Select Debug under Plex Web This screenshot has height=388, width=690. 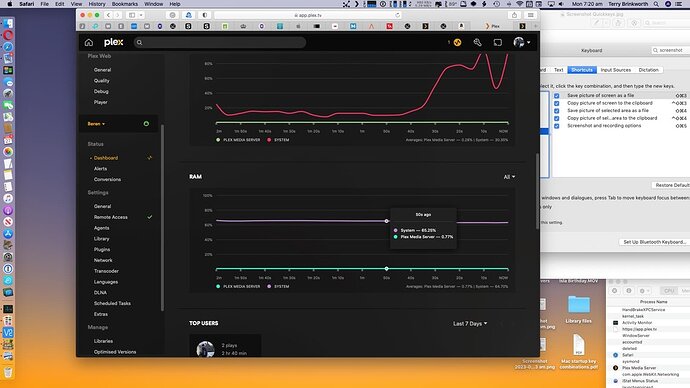coord(101,91)
